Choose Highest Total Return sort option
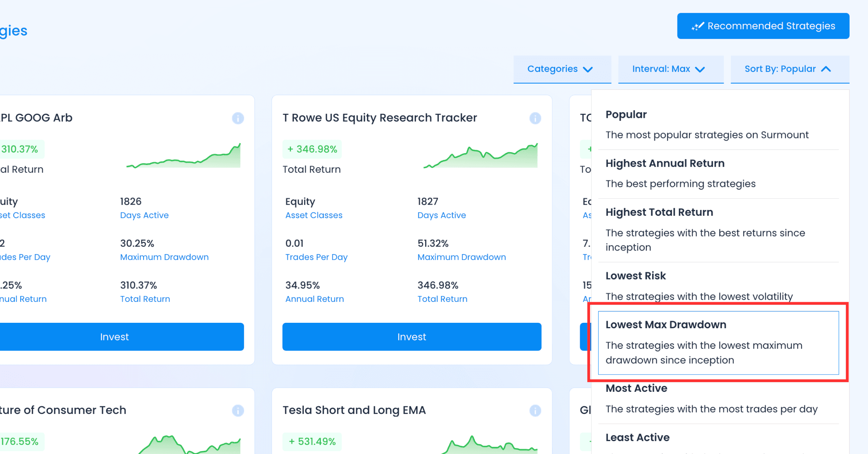868x454 pixels. click(718, 230)
